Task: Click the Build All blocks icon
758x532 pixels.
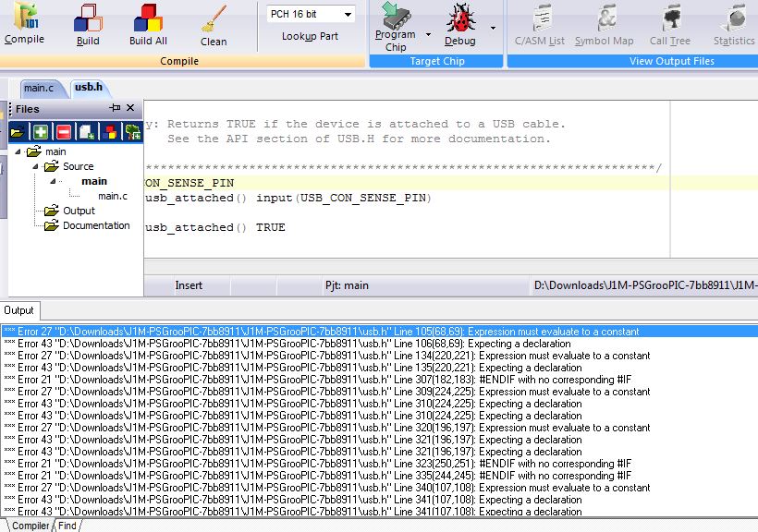Action: point(148,23)
